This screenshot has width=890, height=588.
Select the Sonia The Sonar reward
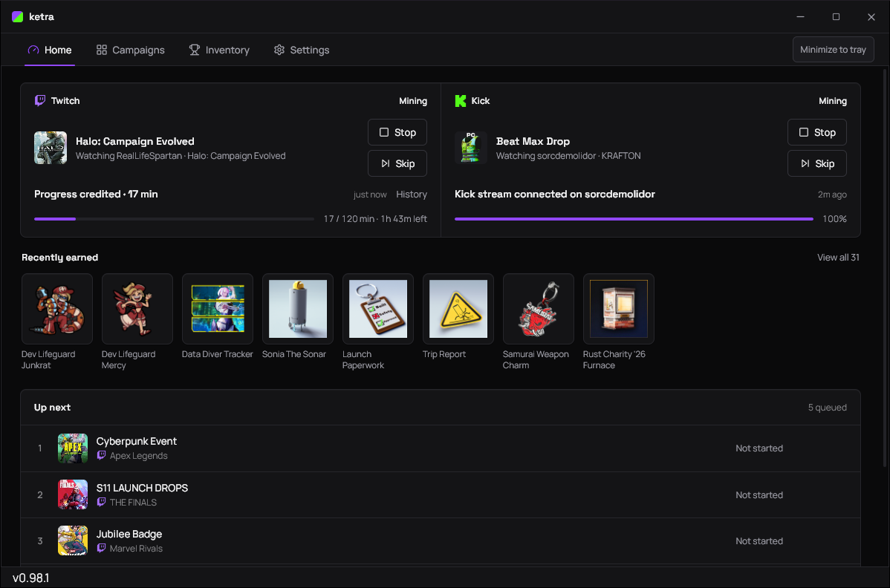click(x=297, y=316)
